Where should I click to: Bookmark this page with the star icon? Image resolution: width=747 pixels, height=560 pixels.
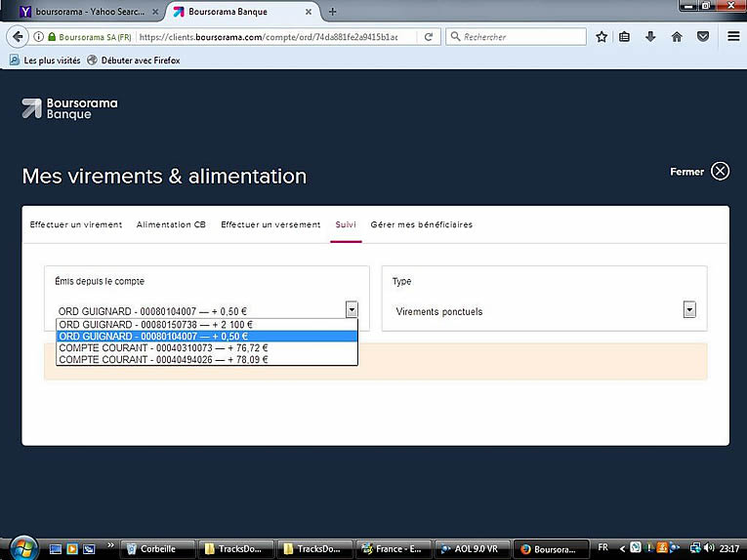pos(602,37)
